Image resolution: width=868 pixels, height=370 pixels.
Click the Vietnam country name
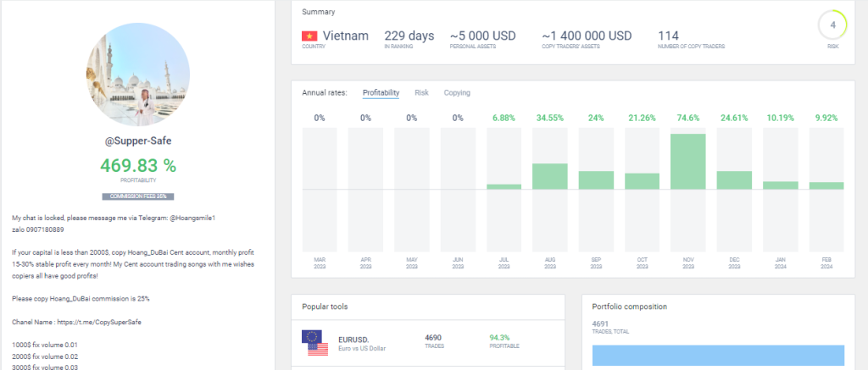point(346,36)
